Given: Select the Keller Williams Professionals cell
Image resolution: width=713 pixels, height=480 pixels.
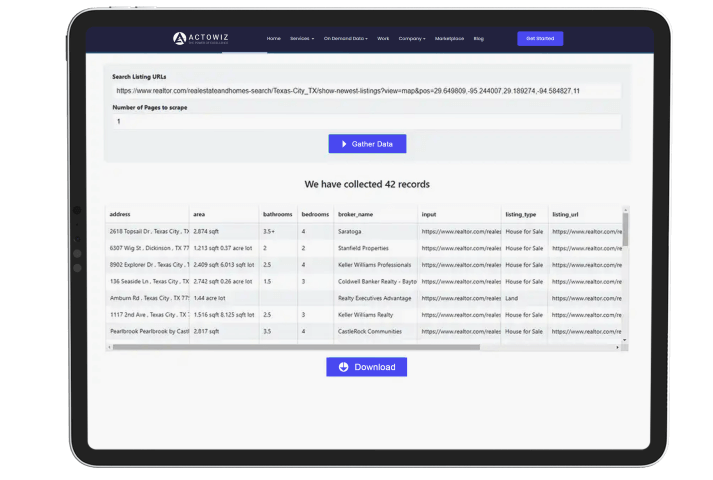Looking at the screenshot, I should point(376,265).
